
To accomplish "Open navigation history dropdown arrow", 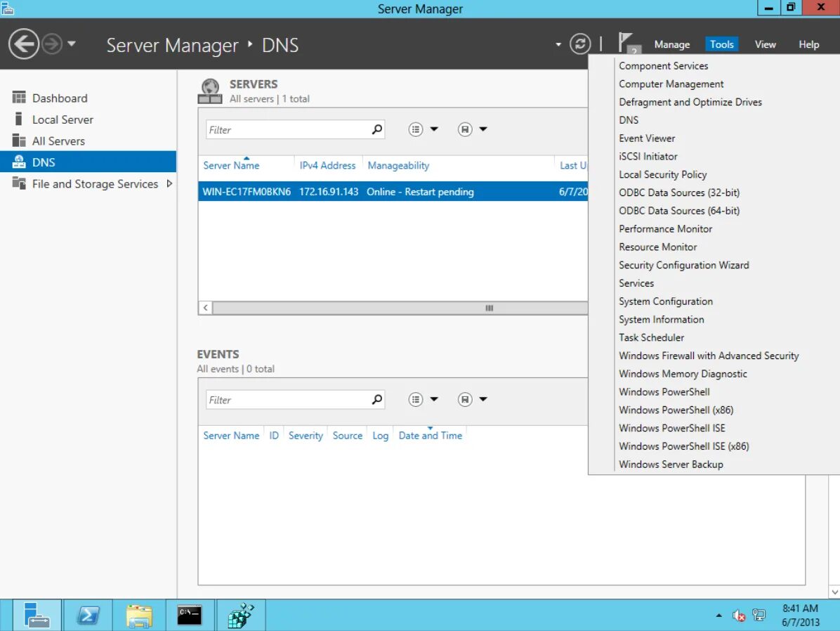I will pos(71,44).
